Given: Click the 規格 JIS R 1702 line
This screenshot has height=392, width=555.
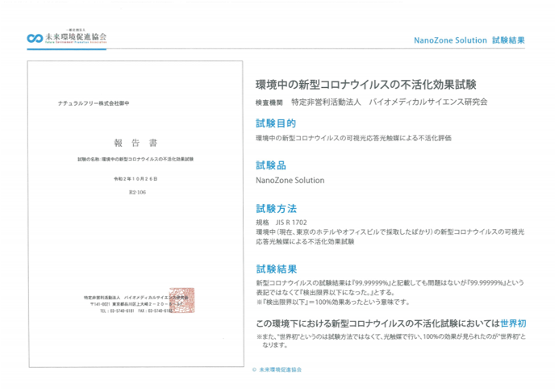Looking at the screenshot, I should pos(282,223).
